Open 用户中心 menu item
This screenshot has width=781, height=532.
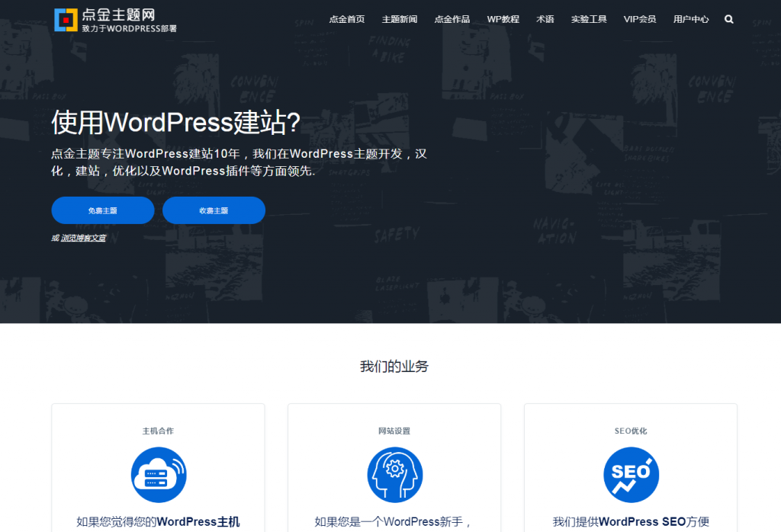pos(691,19)
